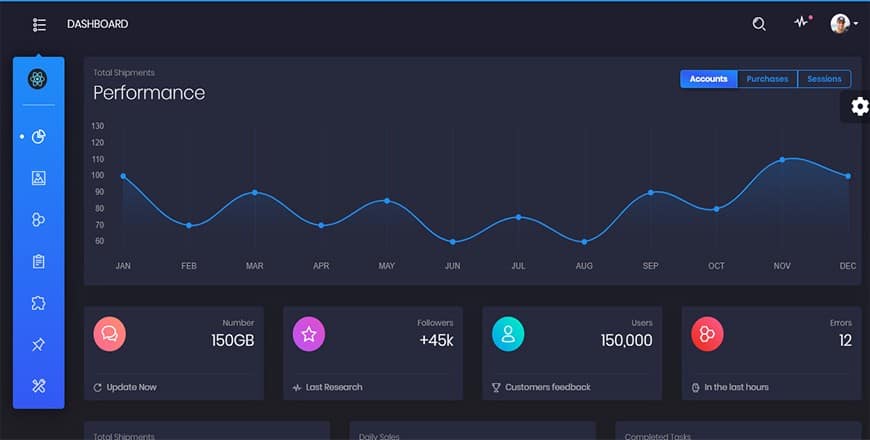Open the pin sidebar icon
Viewport: 870px width, 440px height.
click(38, 345)
